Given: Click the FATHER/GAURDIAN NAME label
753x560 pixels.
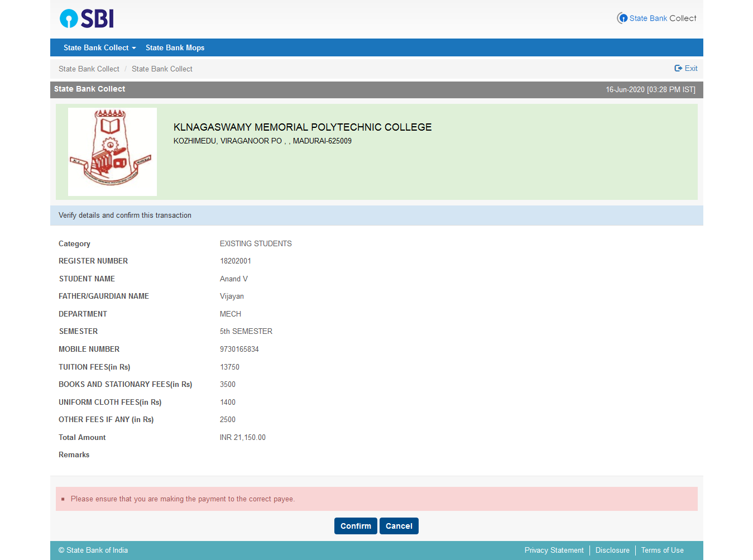Looking at the screenshot, I should coord(104,296).
